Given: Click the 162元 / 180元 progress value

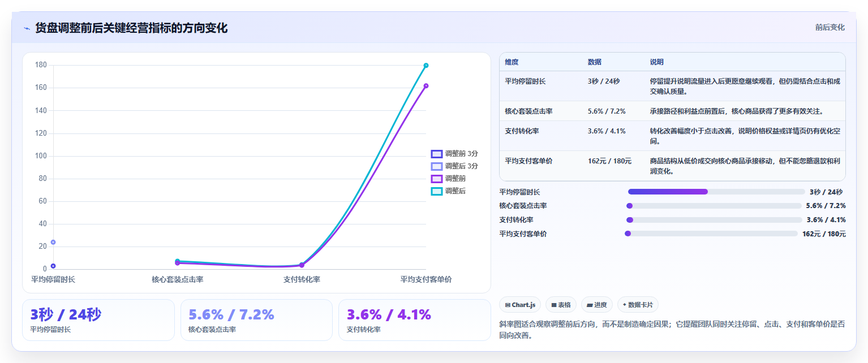Looking at the screenshot, I should pyautogui.click(x=824, y=234).
